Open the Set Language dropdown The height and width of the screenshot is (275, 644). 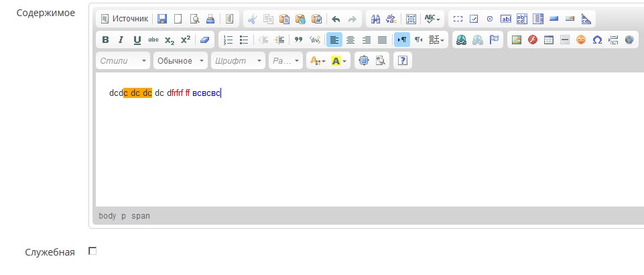pyautogui.click(x=436, y=40)
